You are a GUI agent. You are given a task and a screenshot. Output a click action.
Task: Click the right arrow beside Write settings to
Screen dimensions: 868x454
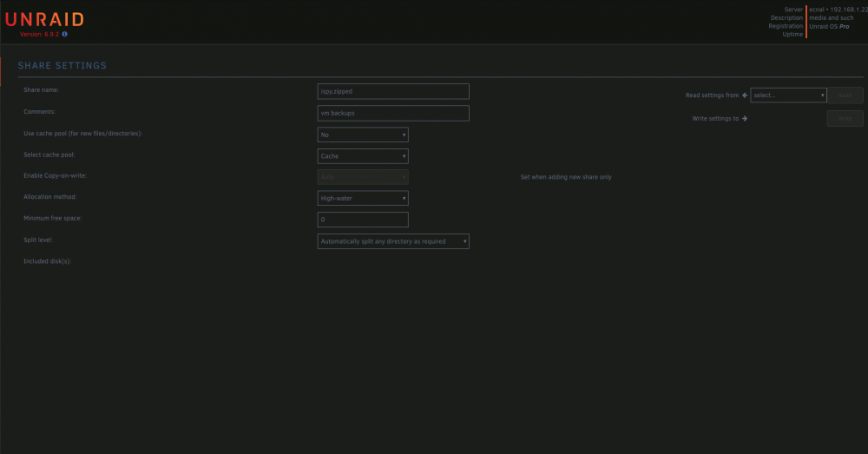coord(745,118)
